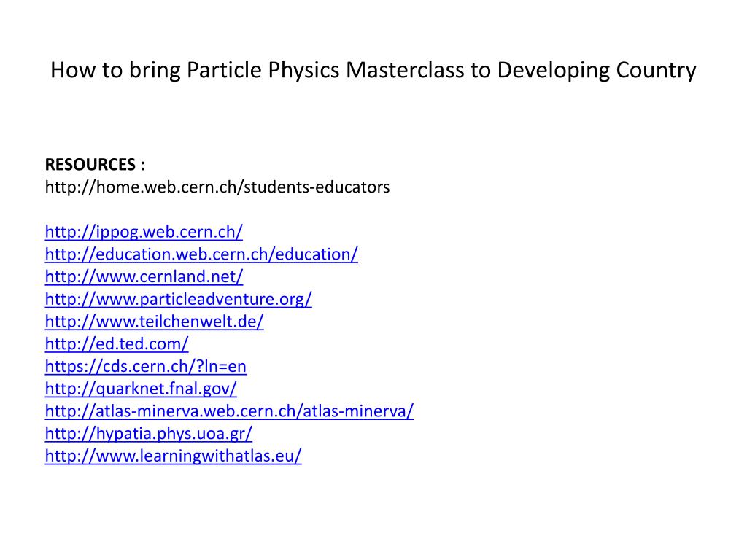Click the Particle Physics Masterclass slide title
747x560 pixels.
coord(373,70)
